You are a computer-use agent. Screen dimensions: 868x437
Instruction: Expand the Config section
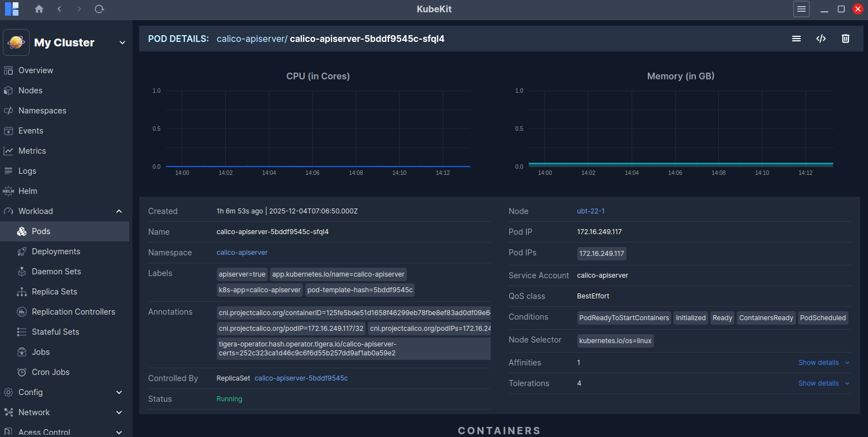point(118,392)
